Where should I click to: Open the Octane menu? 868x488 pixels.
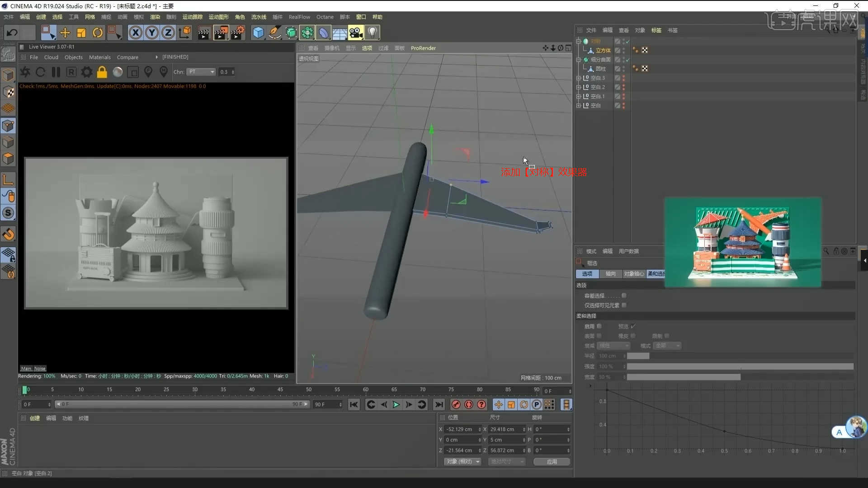point(325,17)
